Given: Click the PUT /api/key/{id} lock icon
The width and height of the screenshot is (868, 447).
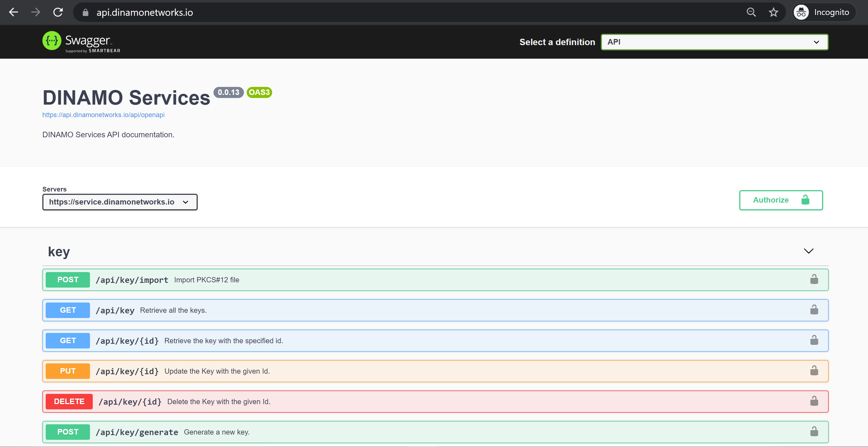Looking at the screenshot, I should tap(812, 371).
